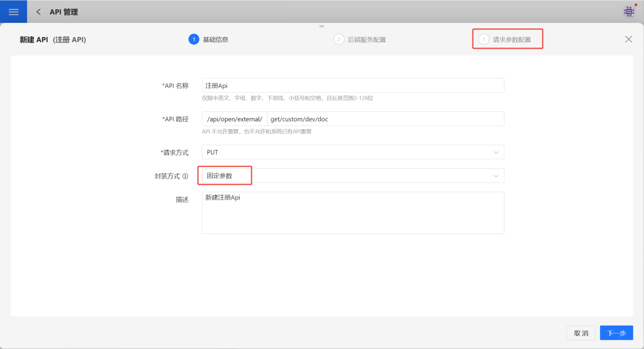Close the 新建 API dialog with X
The height and width of the screenshot is (349, 644).
click(x=628, y=39)
